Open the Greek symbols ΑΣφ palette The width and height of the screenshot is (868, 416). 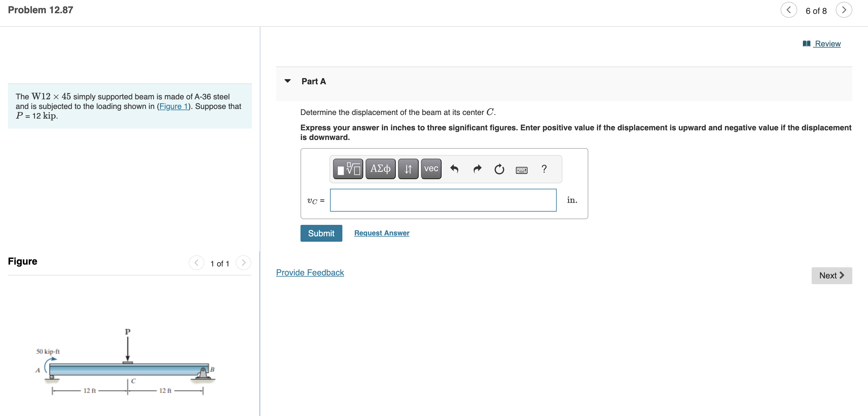(380, 169)
